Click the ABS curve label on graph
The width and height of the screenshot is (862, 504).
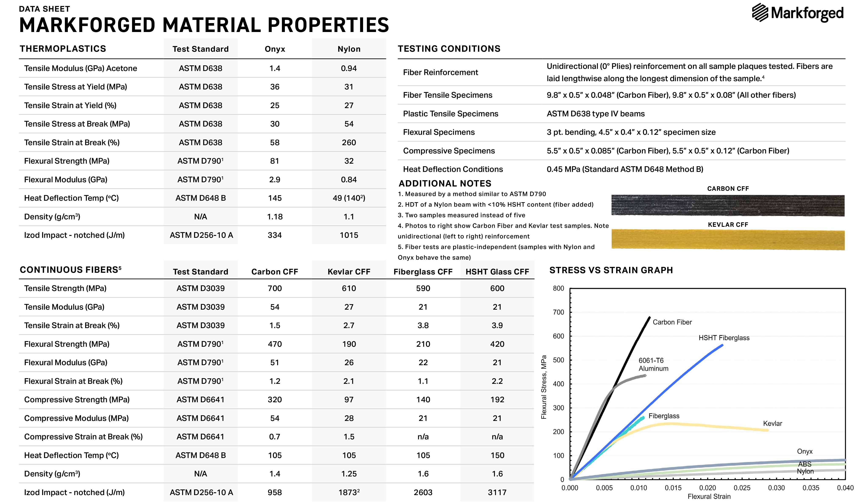click(x=805, y=464)
